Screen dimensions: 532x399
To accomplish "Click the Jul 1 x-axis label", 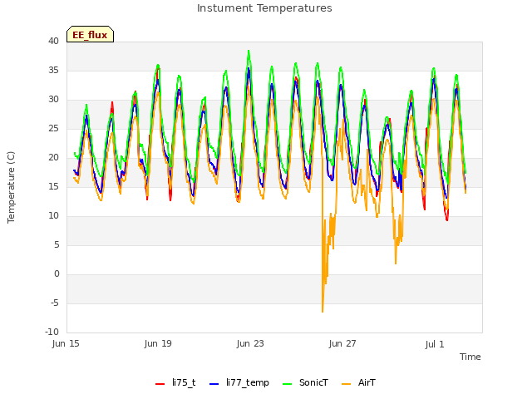I will 434,344.
